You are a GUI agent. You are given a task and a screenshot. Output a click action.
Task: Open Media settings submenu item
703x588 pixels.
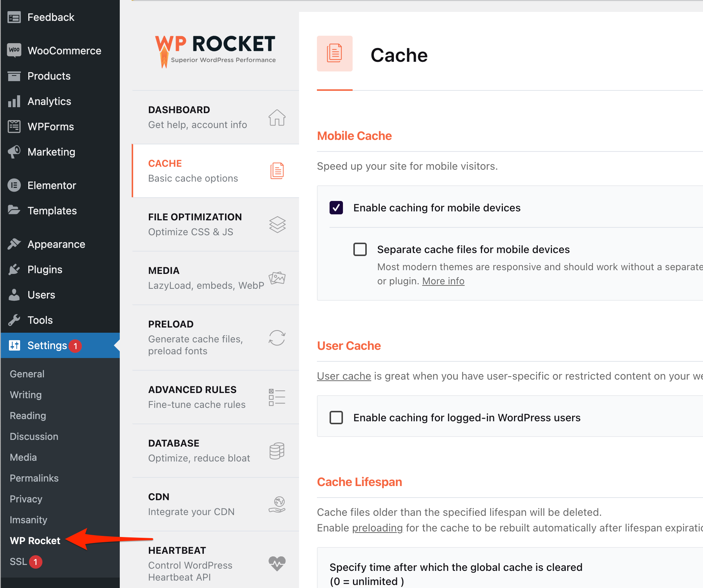click(23, 457)
